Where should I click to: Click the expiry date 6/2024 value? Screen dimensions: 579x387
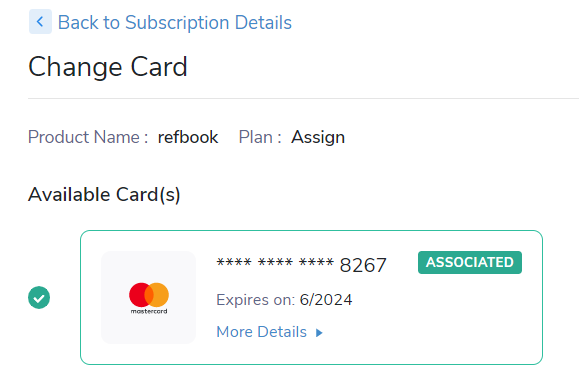click(x=326, y=300)
